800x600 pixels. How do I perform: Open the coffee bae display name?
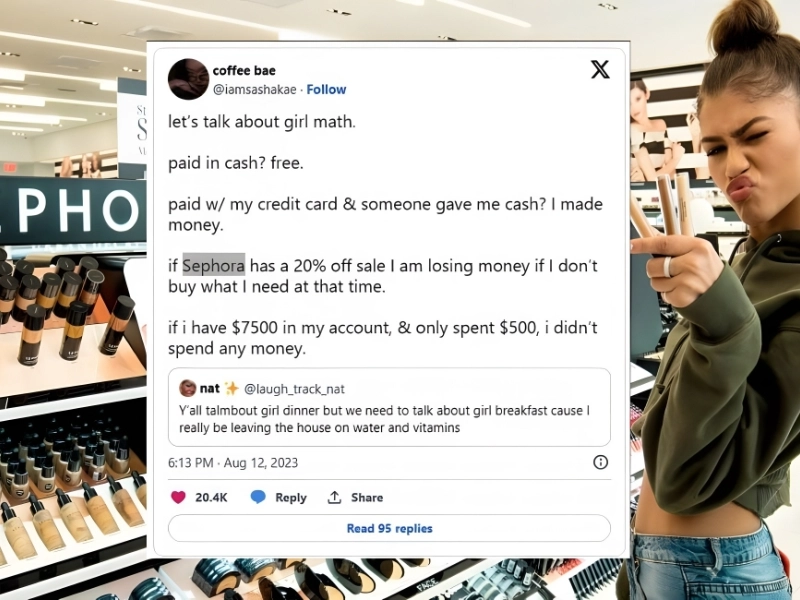244,70
